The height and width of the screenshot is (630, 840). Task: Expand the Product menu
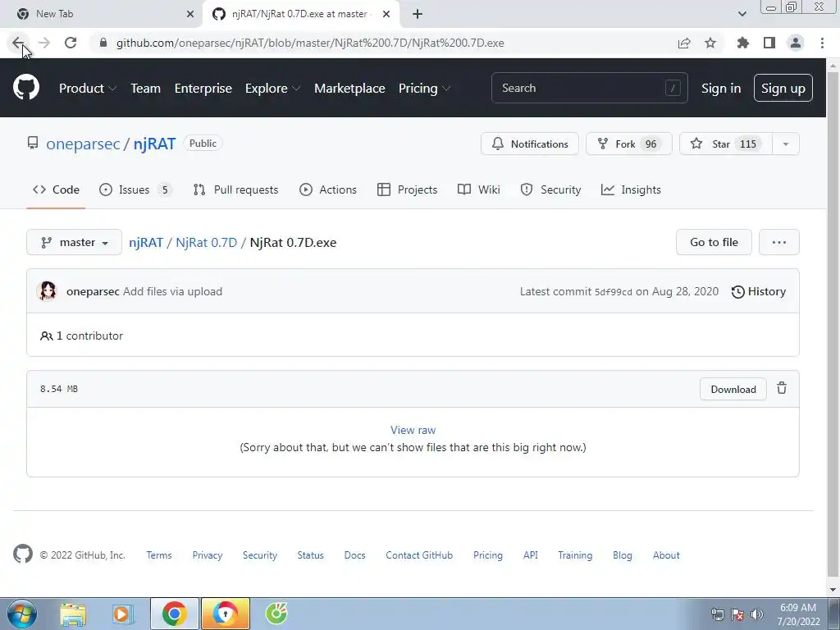click(87, 88)
